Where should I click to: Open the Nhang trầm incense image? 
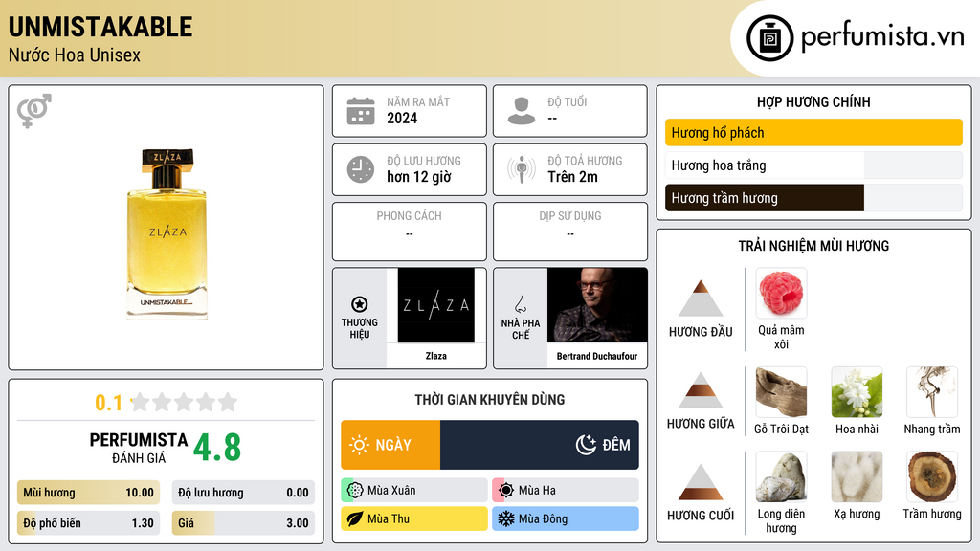tap(932, 391)
